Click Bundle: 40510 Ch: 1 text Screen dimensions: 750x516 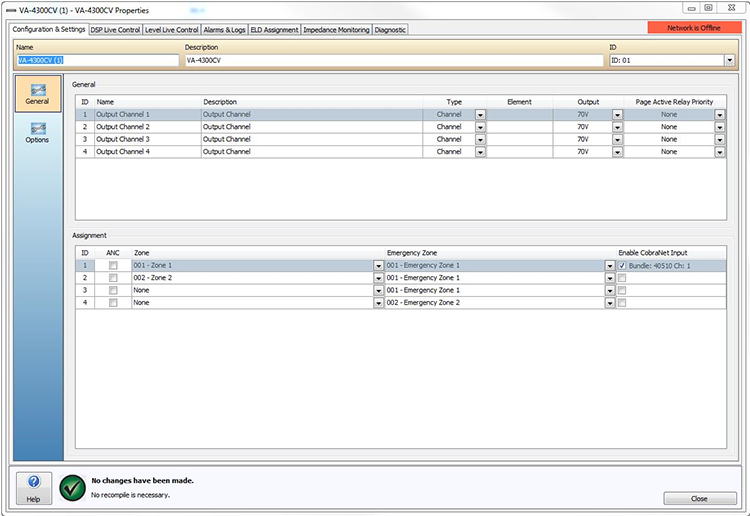pyautogui.click(x=660, y=266)
